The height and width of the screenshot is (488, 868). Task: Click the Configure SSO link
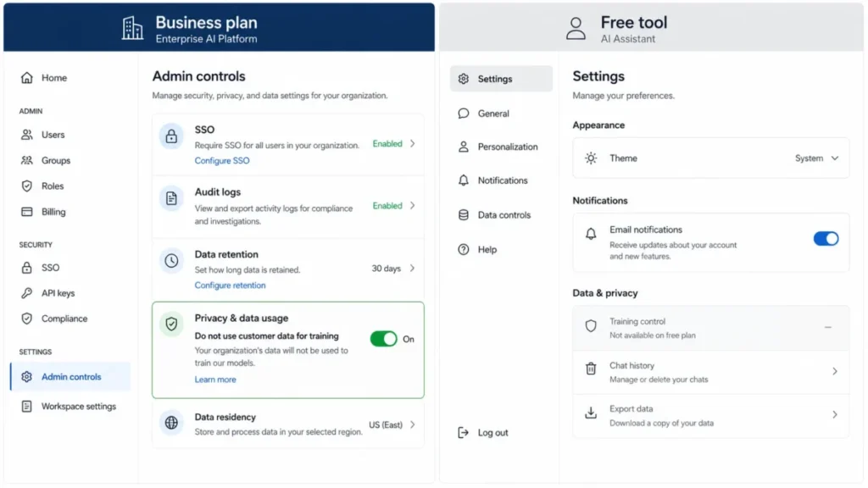pyautogui.click(x=222, y=160)
